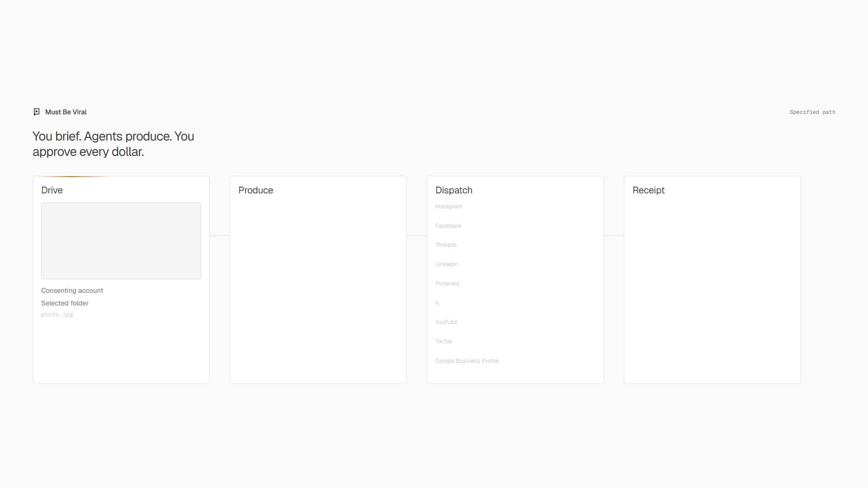Select TikTok in the Dispatch list

443,342
